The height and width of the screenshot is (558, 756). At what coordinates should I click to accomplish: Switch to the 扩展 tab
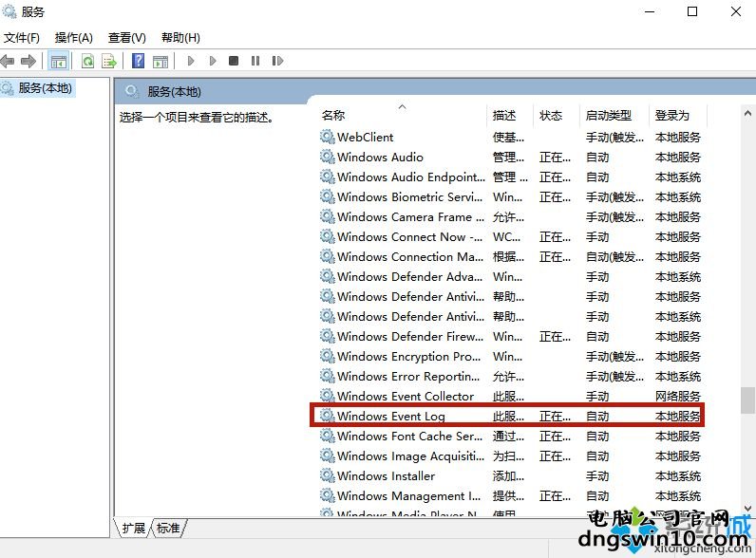pyautogui.click(x=133, y=529)
